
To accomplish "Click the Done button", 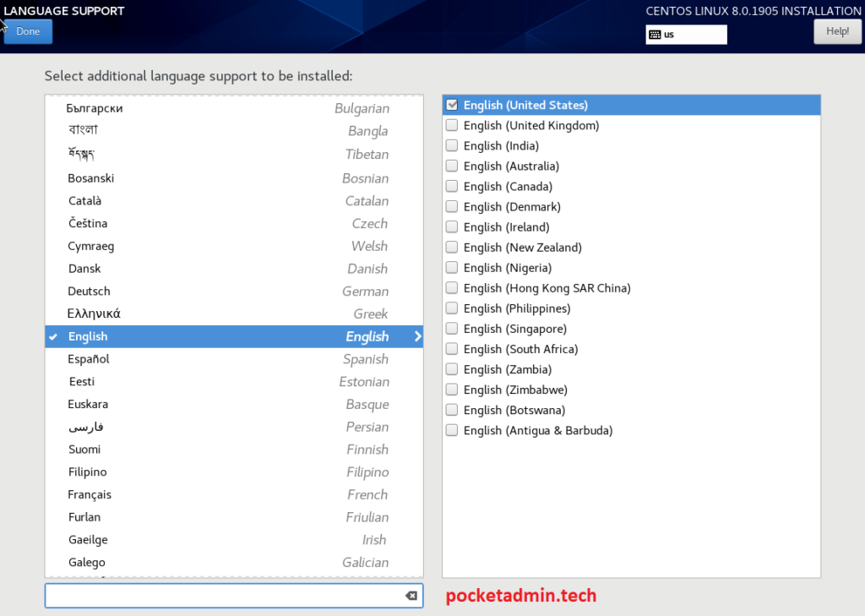I will coord(28,31).
